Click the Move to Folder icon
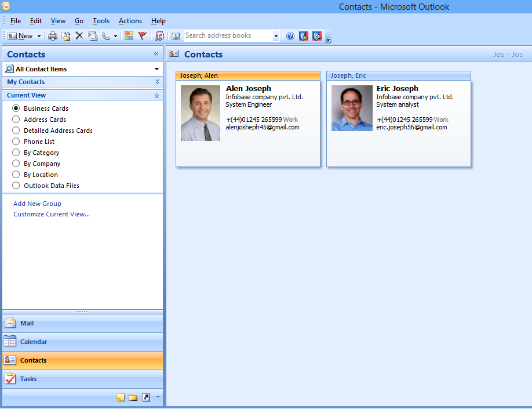This screenshot has height=409, width=532. pos(66,36)
